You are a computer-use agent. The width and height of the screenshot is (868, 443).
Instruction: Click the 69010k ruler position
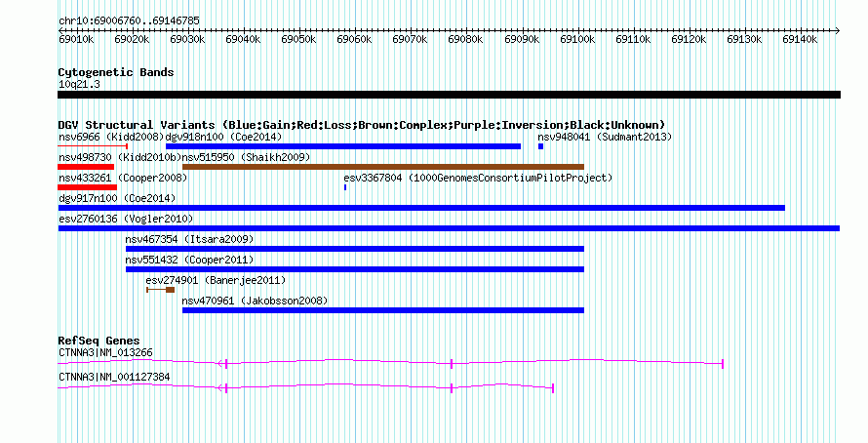(x=76, y=39)
